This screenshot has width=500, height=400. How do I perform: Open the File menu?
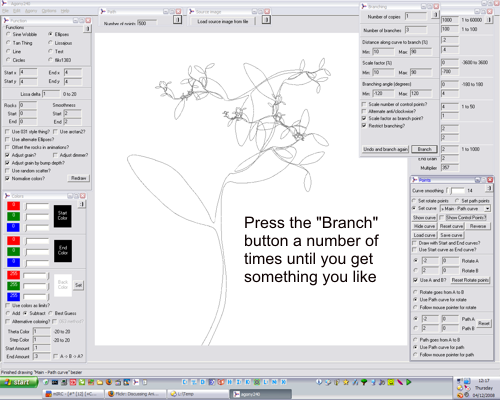(5, 11)
